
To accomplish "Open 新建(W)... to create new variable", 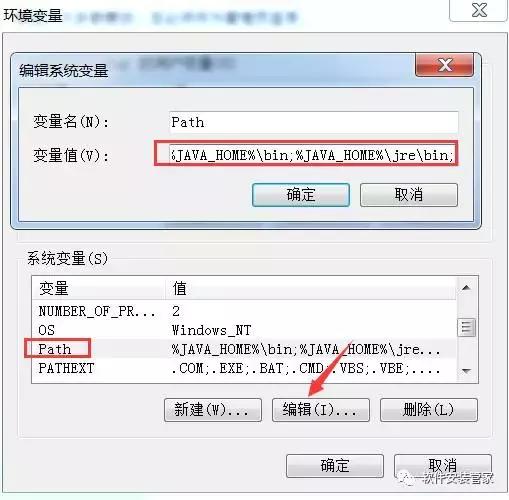I will tap(213, 410).
